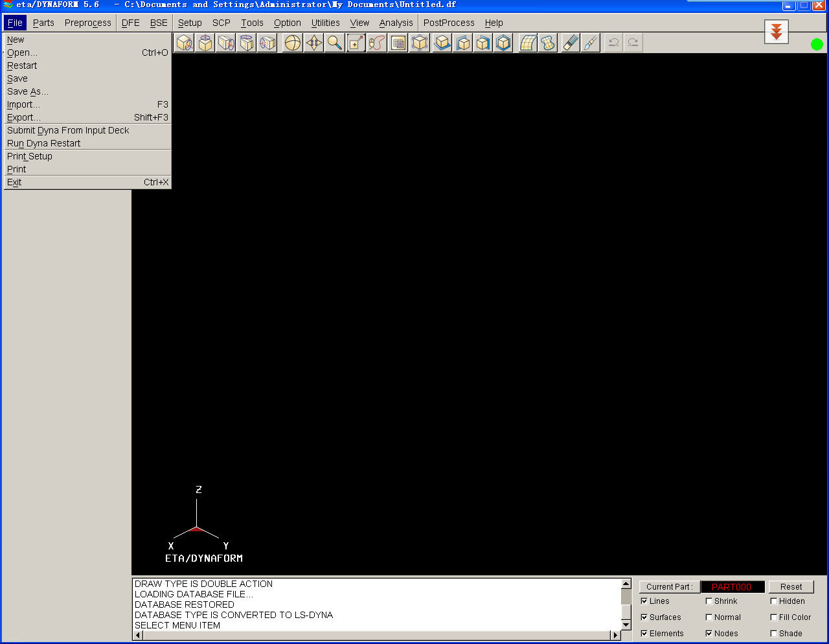Choose Export... from the File menu
This screenshot has width=829, height=644.
coord(87,117)
